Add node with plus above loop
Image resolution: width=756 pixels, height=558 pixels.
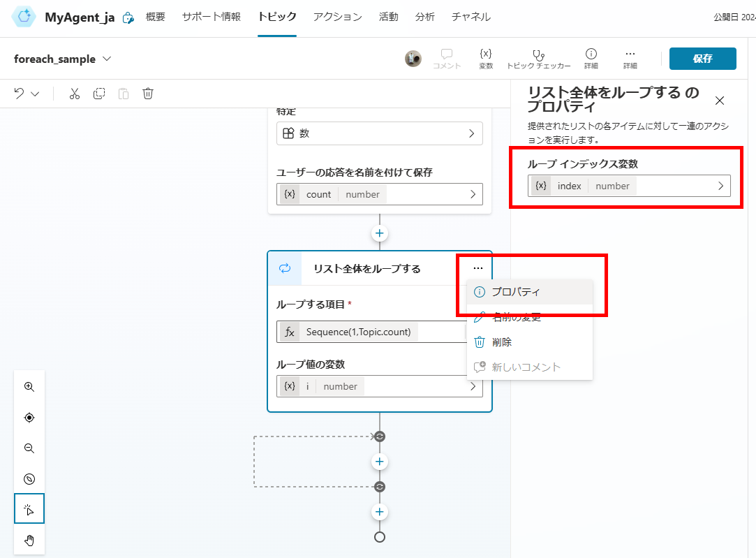pos(380,233)
